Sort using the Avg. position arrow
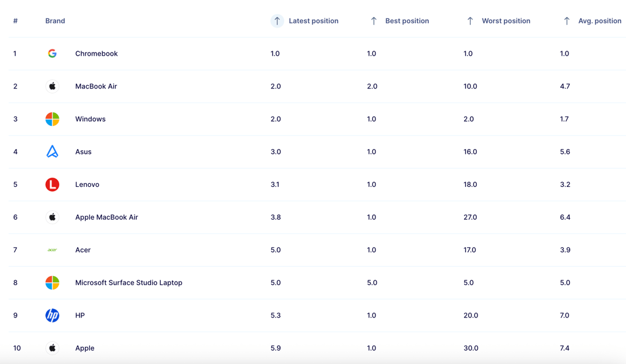This screenshot has width=626, height=364. 567,21
